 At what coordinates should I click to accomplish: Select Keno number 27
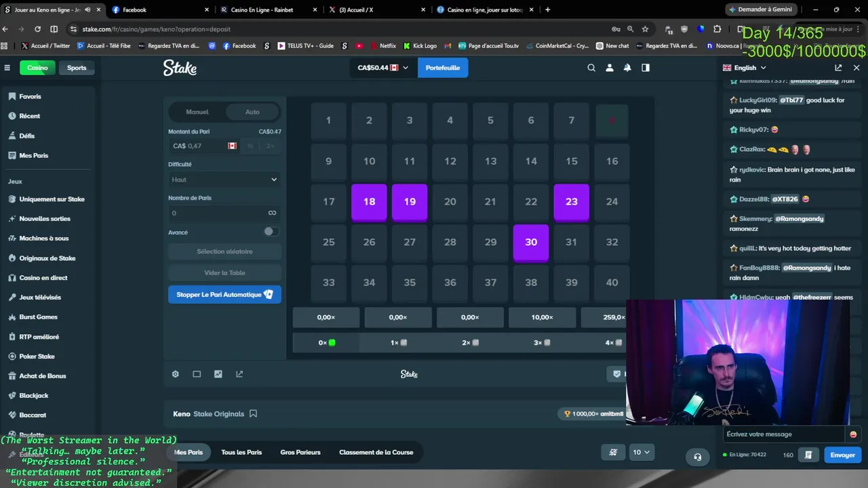tap(410, 242)
